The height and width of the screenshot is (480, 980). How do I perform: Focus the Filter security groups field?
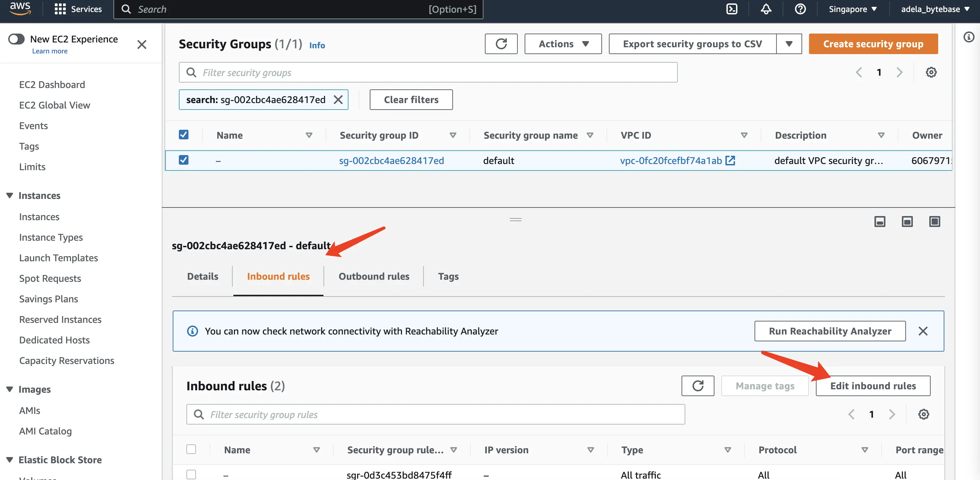428,72
